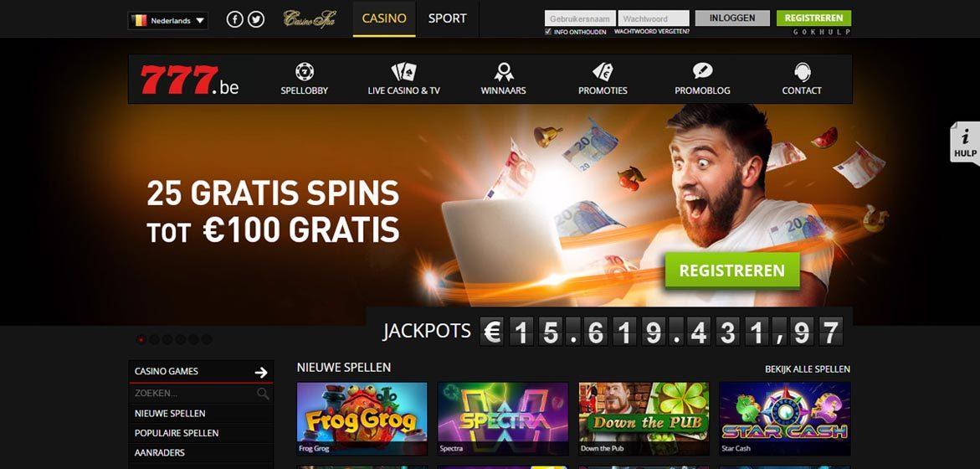Open the Nederlands language dropdown
The height and width of the screenshot is (469, 980).
tap(168, 21)
